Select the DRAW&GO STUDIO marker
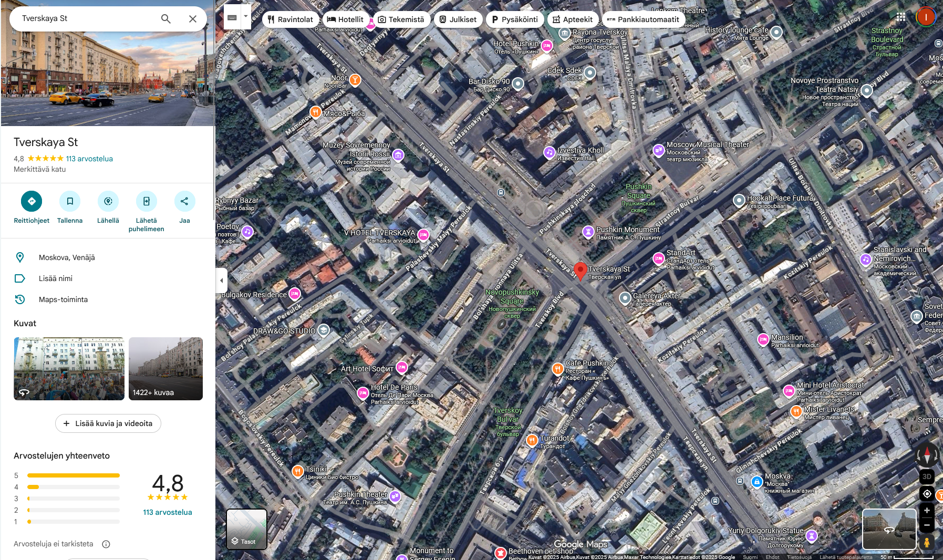The height and width of the screenshot is (560, 943). (324, 330)
